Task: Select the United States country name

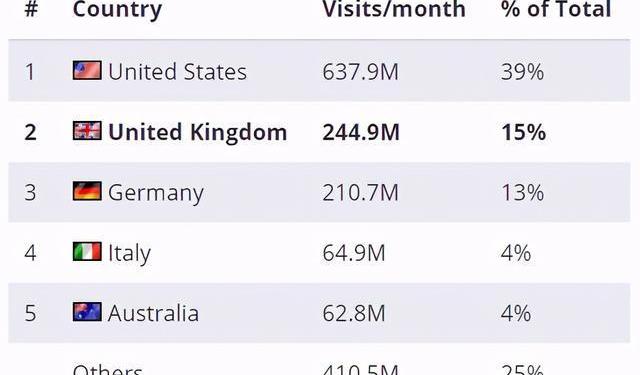Action: [178, 71]
